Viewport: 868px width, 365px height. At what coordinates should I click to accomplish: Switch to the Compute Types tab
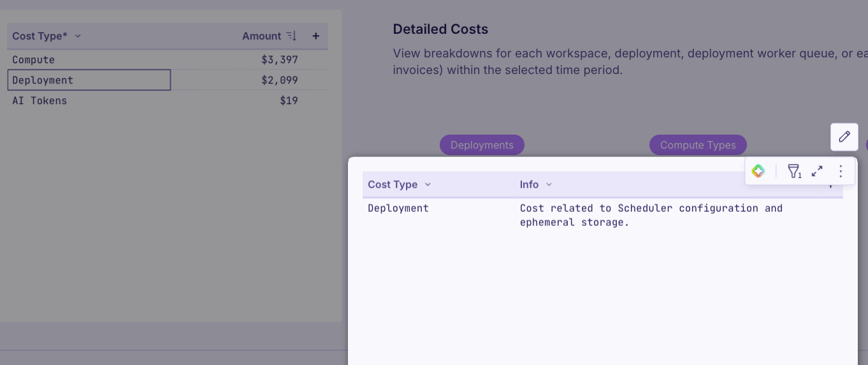pos(698,145)
